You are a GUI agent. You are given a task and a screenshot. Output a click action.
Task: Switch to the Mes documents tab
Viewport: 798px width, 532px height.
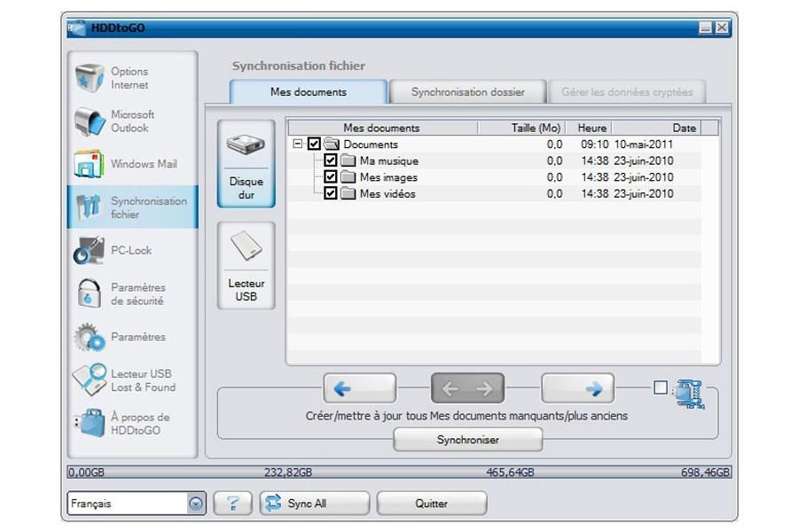309,91
